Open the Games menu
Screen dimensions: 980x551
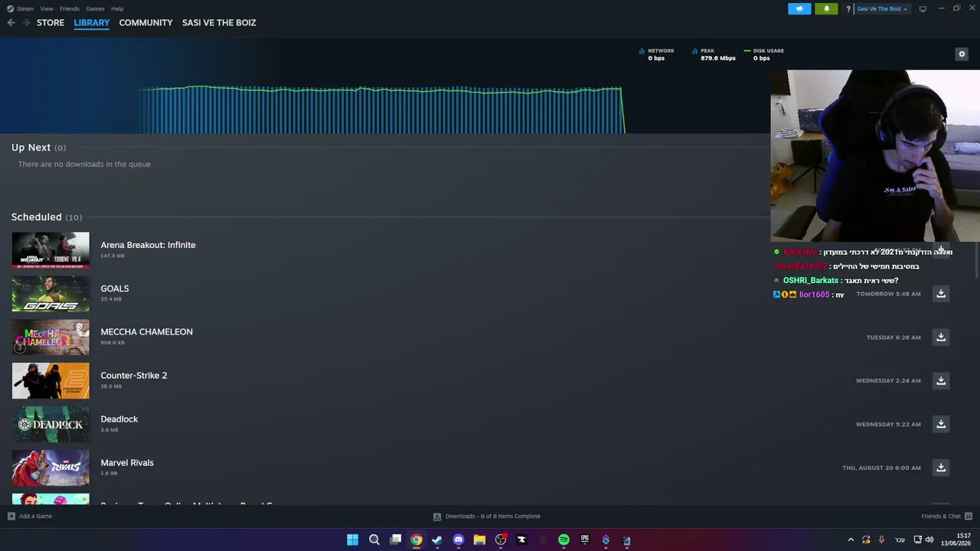tap(95, 8)
